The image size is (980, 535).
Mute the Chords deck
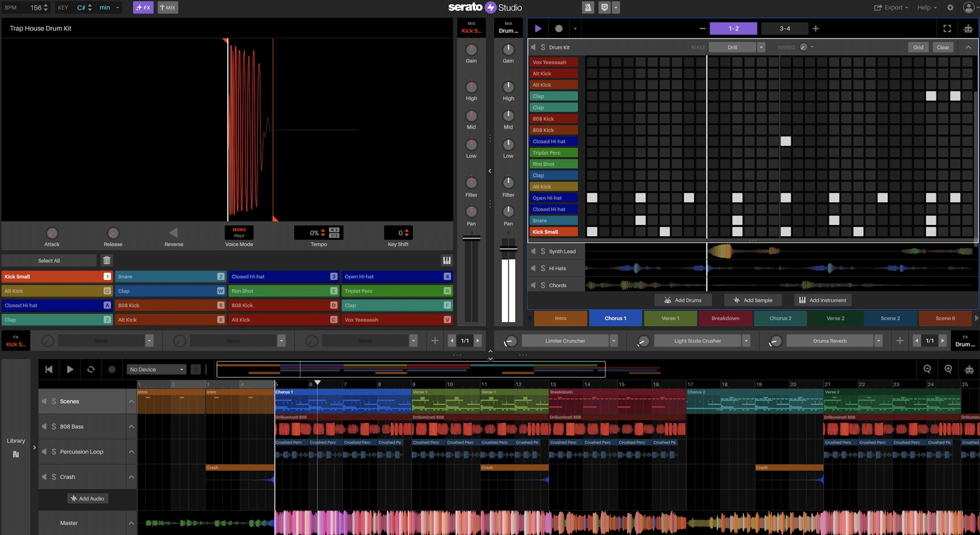point(533,285)
